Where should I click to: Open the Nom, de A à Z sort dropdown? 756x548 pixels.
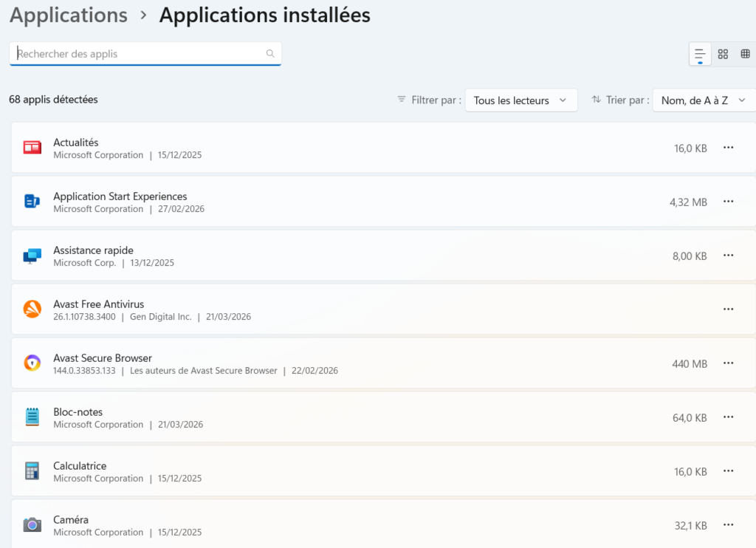(703, 100)
